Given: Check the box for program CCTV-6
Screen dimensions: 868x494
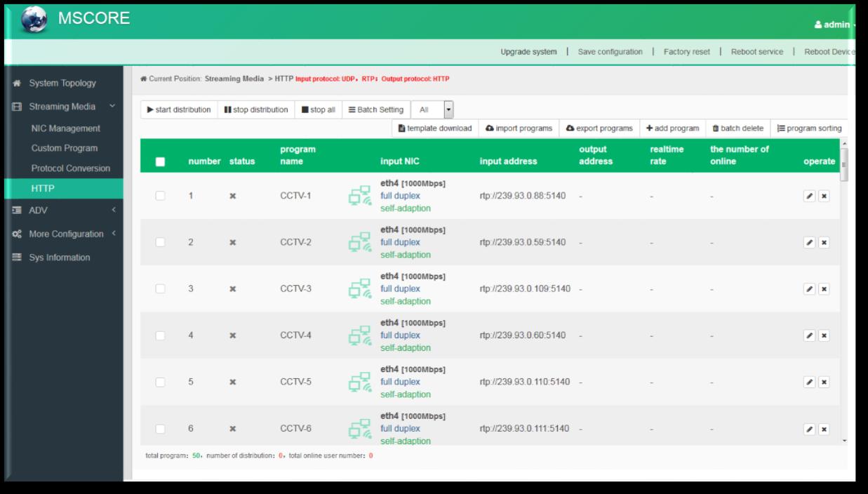Looking at the screenshot, I should 160,429.
